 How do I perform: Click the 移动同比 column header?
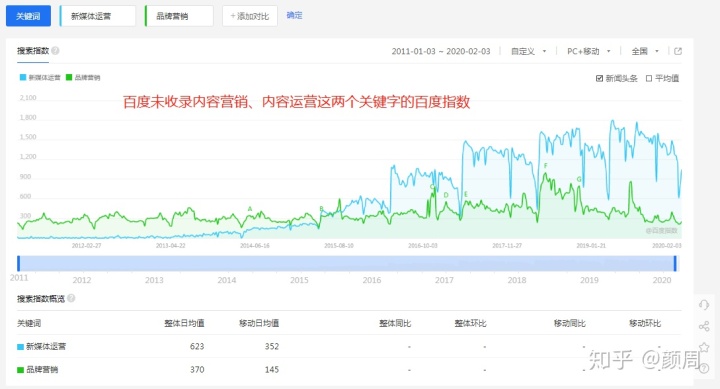click(569, 323)
